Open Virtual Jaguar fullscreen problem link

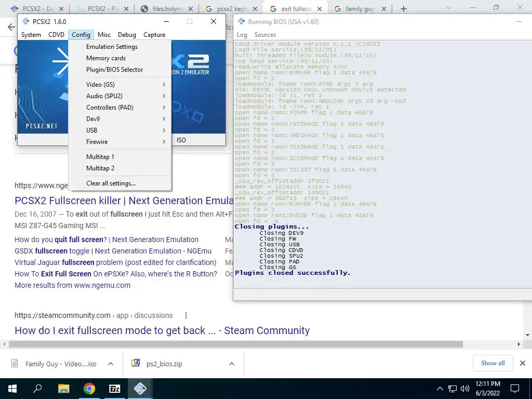[x=115, y=262]
